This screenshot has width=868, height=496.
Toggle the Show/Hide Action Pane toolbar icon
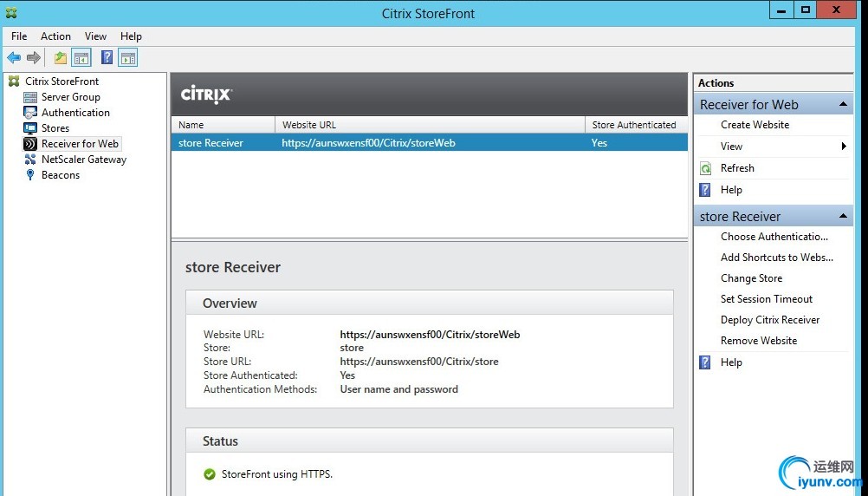coord(128,57)
